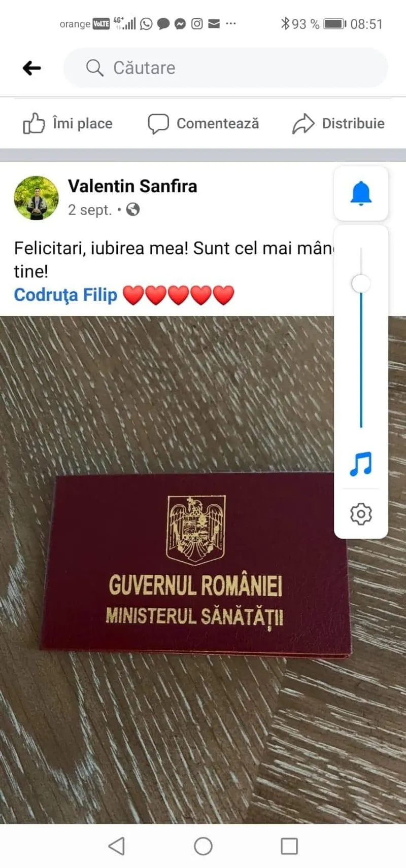The image size is (406, 868).
Task: Tap the globe public audience icon
Action: (x=133, y=210)
